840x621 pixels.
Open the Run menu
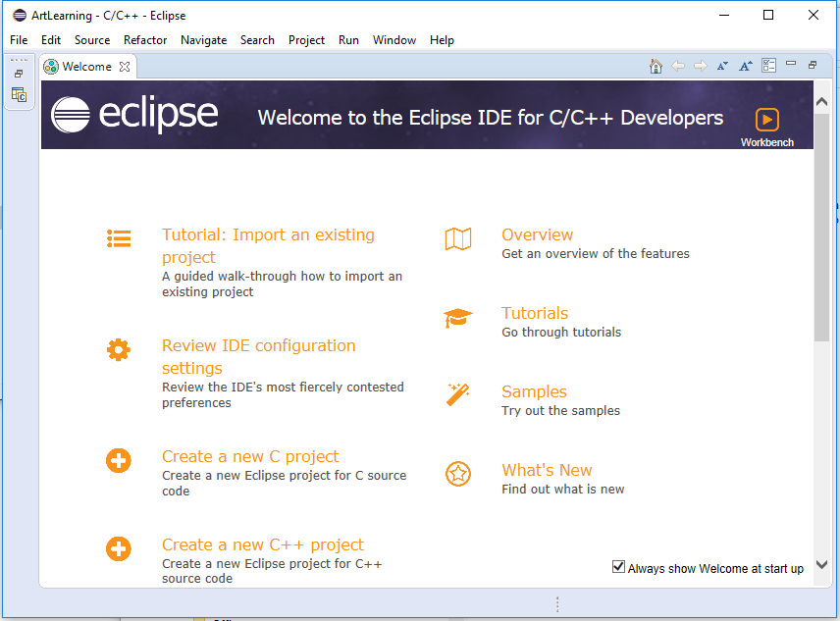[348, 40]
